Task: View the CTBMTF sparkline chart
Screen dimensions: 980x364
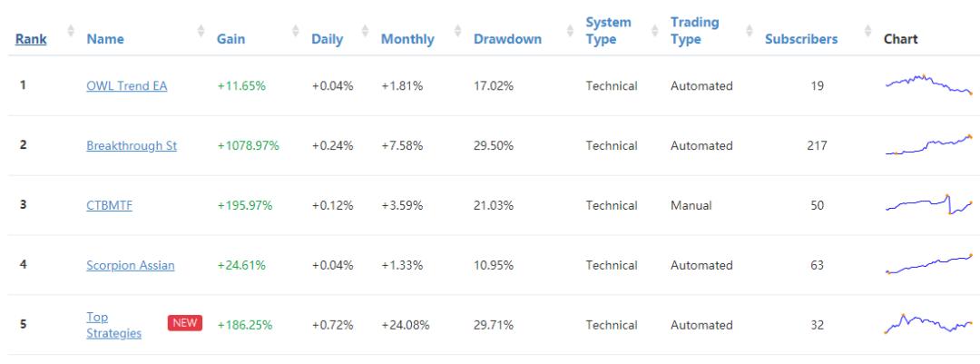Action: (928, 205)
